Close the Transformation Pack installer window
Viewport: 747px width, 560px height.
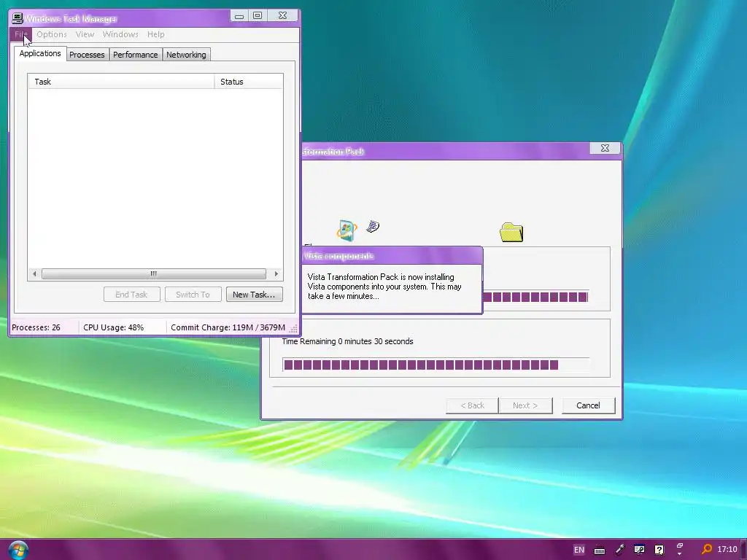click(605, 148)
